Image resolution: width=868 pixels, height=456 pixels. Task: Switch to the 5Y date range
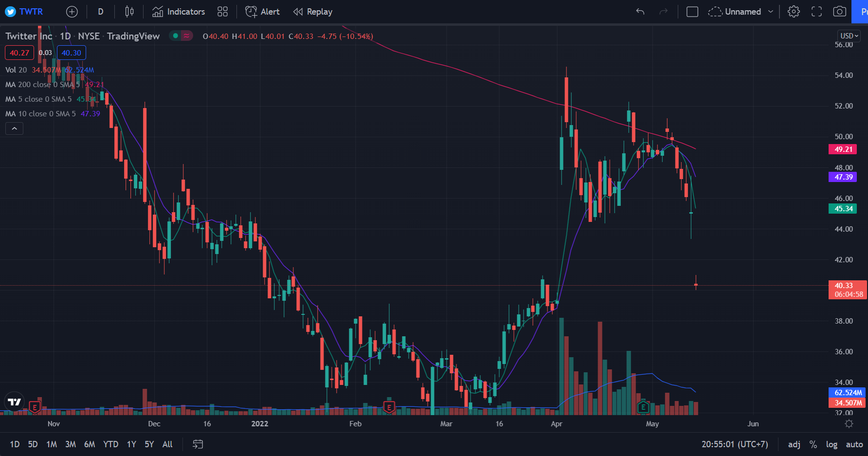click(149, 444)
